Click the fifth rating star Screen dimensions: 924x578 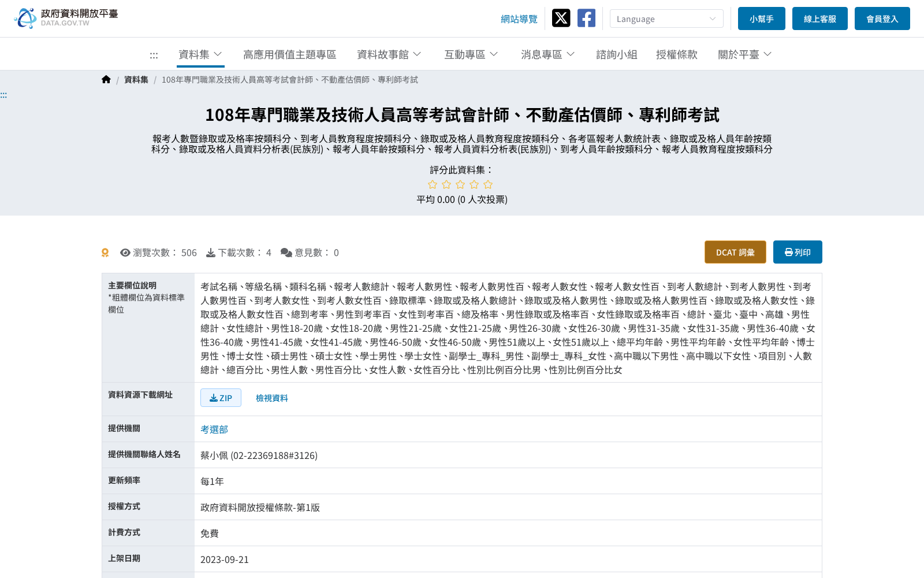(488, 184)
